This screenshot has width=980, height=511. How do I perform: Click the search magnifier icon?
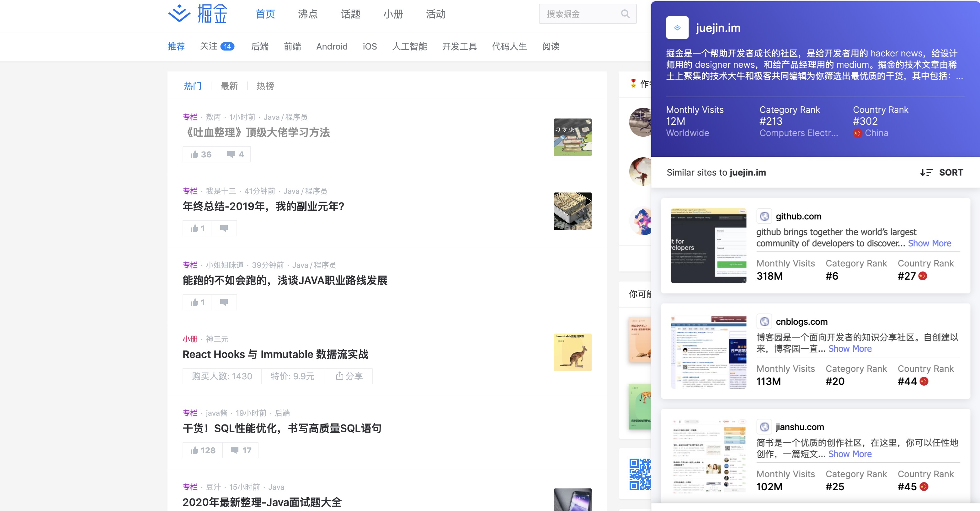pyautogui.click(x=625, y=14)
